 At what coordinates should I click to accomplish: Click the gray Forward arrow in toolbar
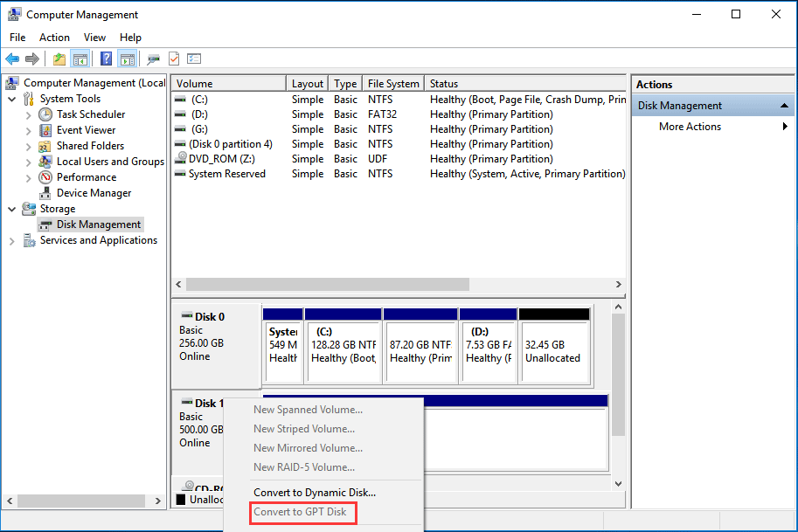pyautogui.click(x=32, y=59)
